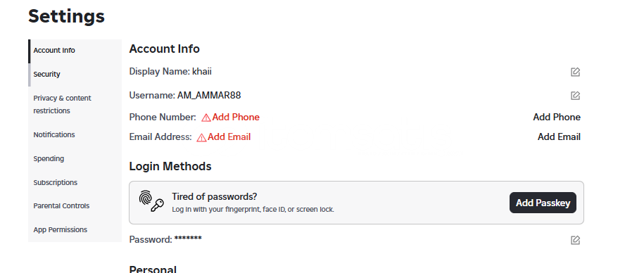Click the black Add Phone text button

pos(557,118)
